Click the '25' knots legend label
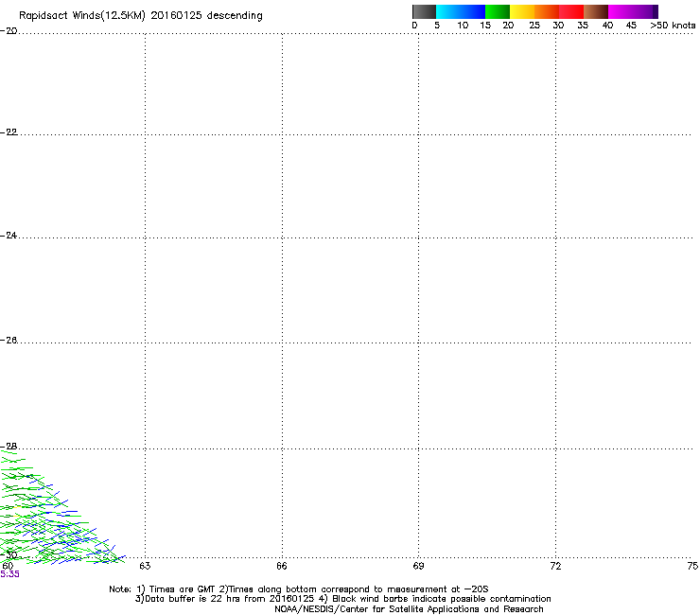700x615 pixels. [534, 26]
